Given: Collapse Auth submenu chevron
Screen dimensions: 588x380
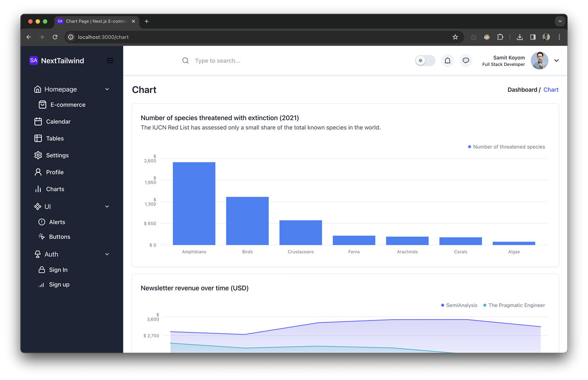Looking at the screenshot, I should pos(107,254).
